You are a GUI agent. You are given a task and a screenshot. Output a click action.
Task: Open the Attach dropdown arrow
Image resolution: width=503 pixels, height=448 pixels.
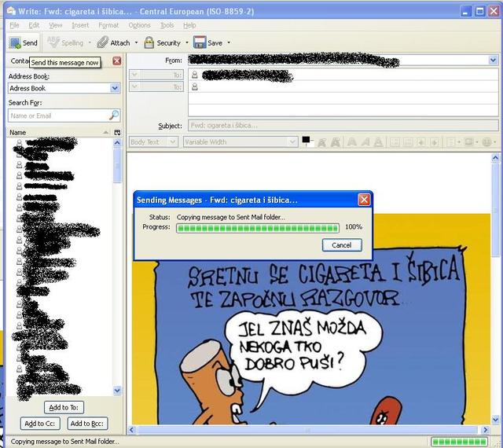(136, 42)
